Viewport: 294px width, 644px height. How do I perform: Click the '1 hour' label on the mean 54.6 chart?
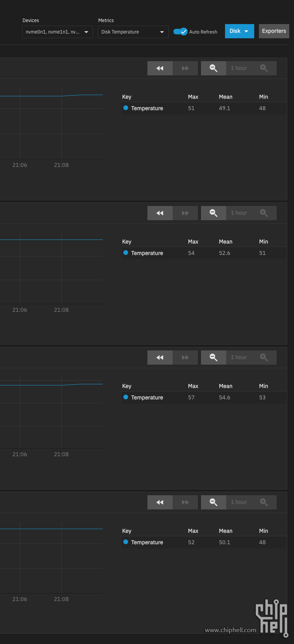(239, 358)
